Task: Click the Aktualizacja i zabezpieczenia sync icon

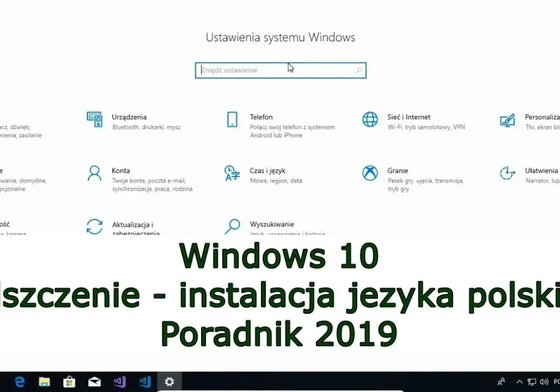Action: point(95,227)
